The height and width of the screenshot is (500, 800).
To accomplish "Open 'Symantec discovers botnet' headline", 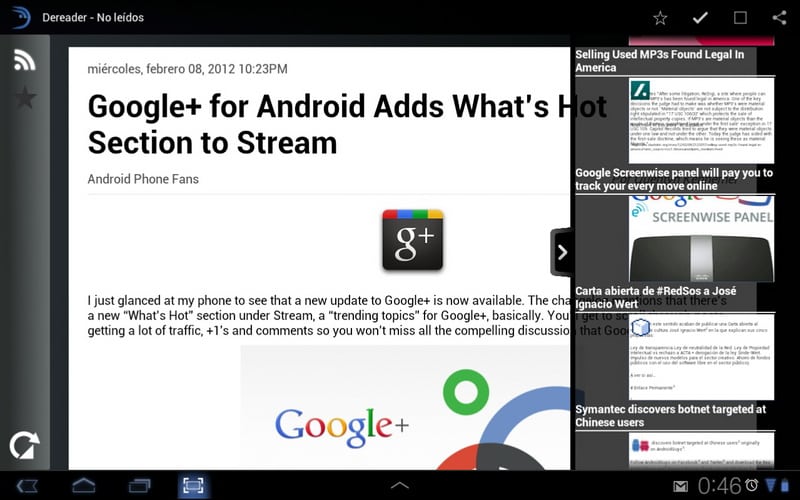I will pos(670,416).
